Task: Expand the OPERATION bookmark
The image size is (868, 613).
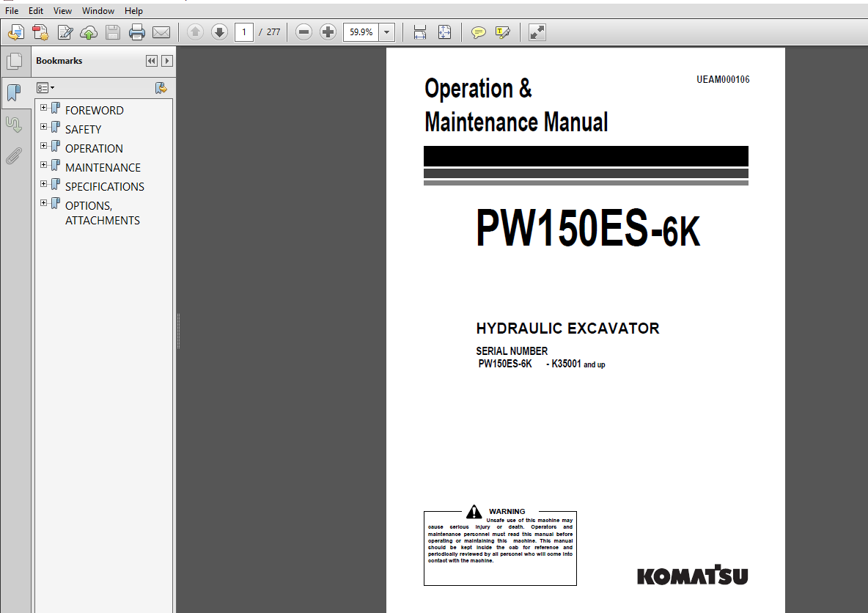Action: pyautogui.click(x=44, y=146)
